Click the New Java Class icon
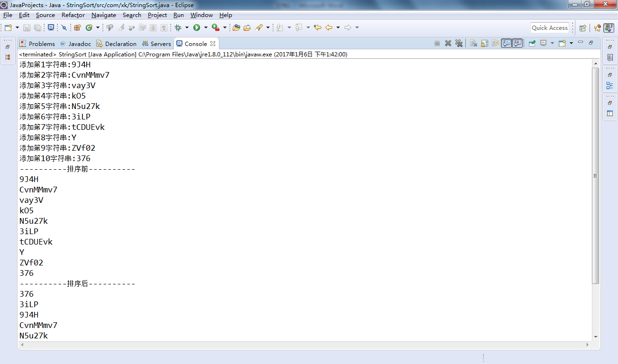The height and width of the screenshot is (364, 618). [89, 27]
